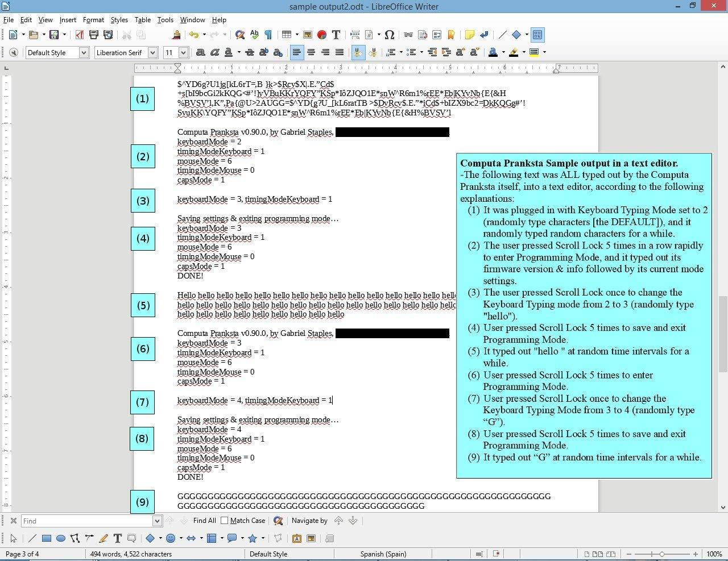Open the Table menu
The height and width of the screenshot is (561, 728).
142,19
